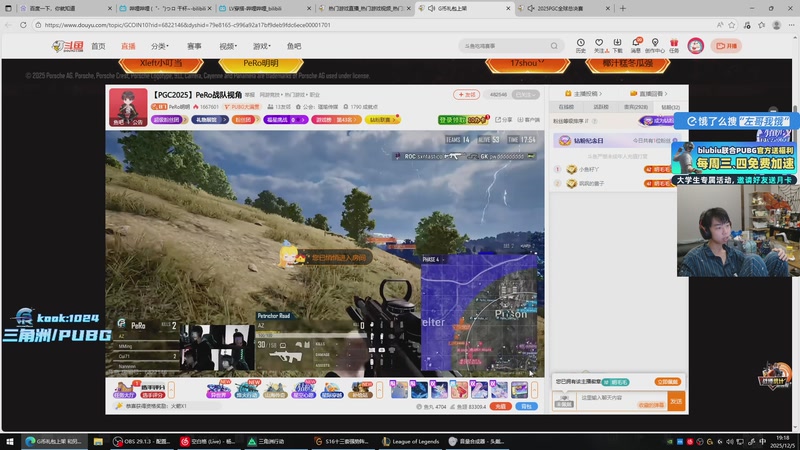Click the browser back arrow
800x450 pixels.
point(8,24)
